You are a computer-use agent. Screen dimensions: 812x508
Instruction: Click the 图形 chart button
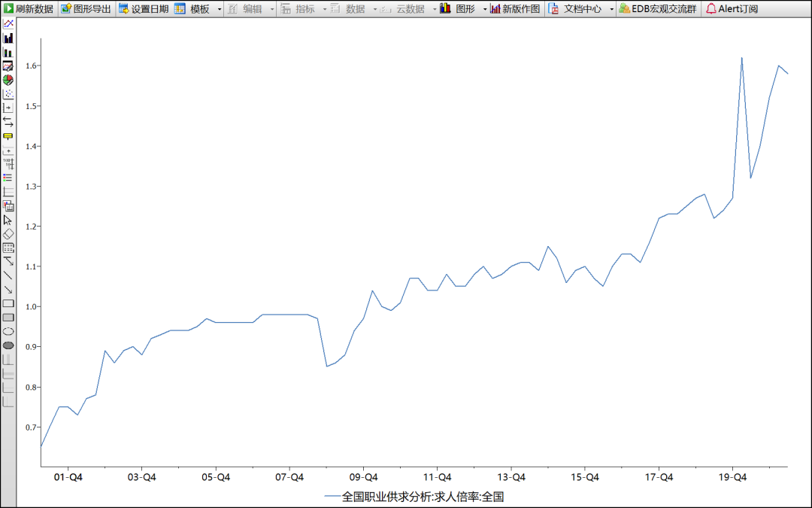click(x=459, y=9)
